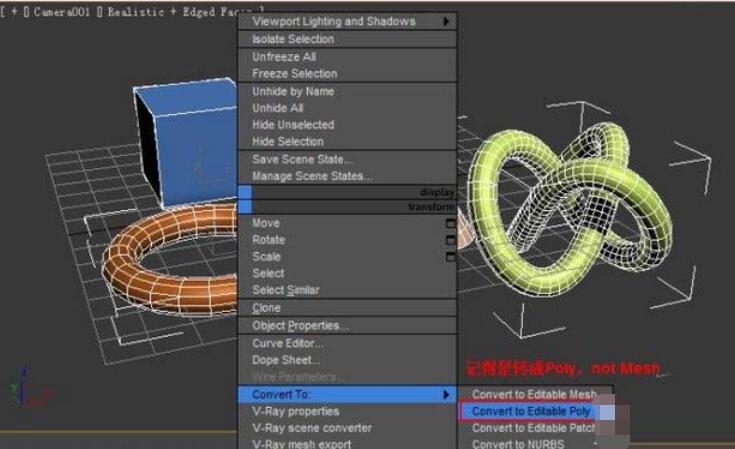735x449 pixels.
Task: Open the Scale transform settings box icon
Action: pos(451,257)
